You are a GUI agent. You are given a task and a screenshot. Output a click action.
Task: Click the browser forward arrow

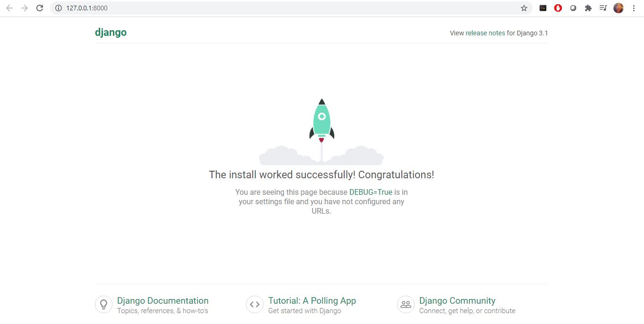tap(25, 8)
